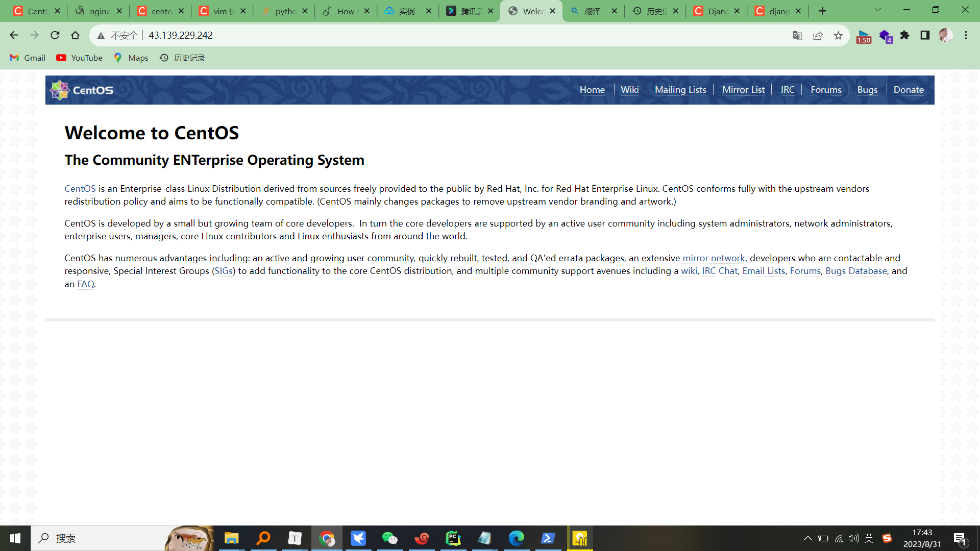Open the notebook app on taskbar

tap(485, 538)
